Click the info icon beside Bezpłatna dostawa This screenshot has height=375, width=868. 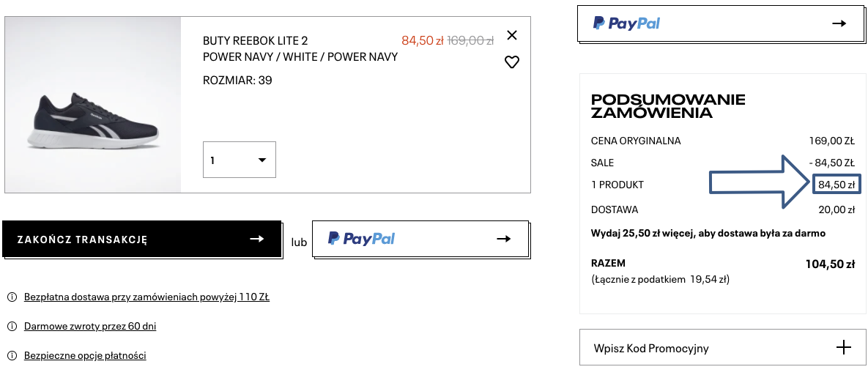point(12,297)
